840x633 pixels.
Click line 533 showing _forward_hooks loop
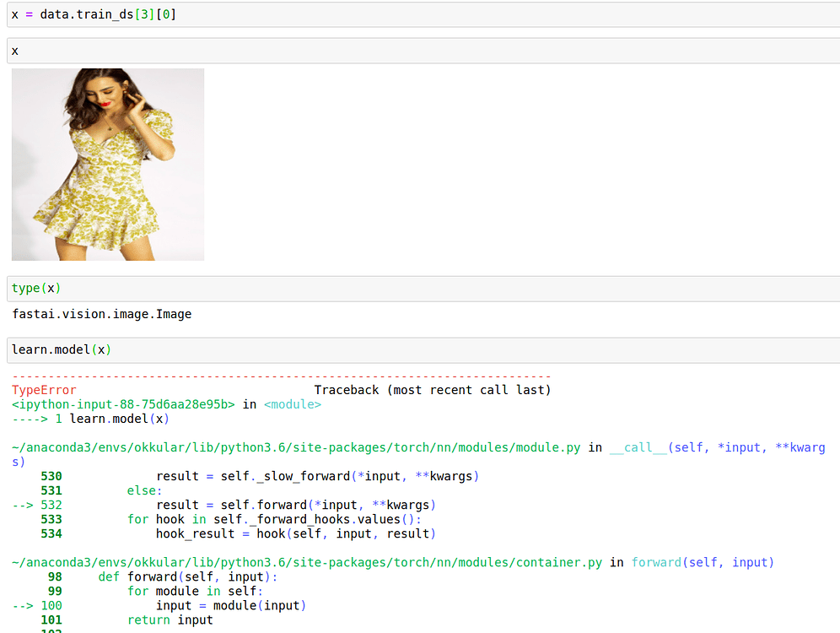(x=253, y=518)
